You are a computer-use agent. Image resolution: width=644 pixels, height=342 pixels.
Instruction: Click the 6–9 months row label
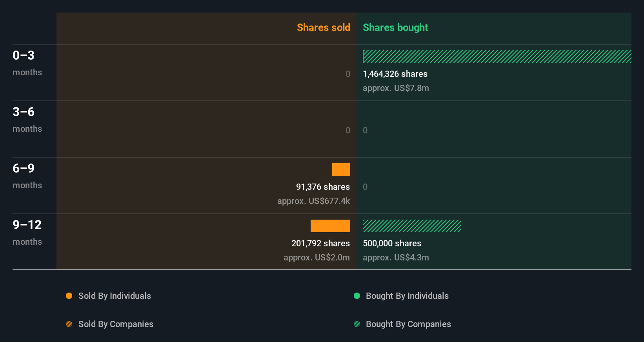tap(27, 176)
